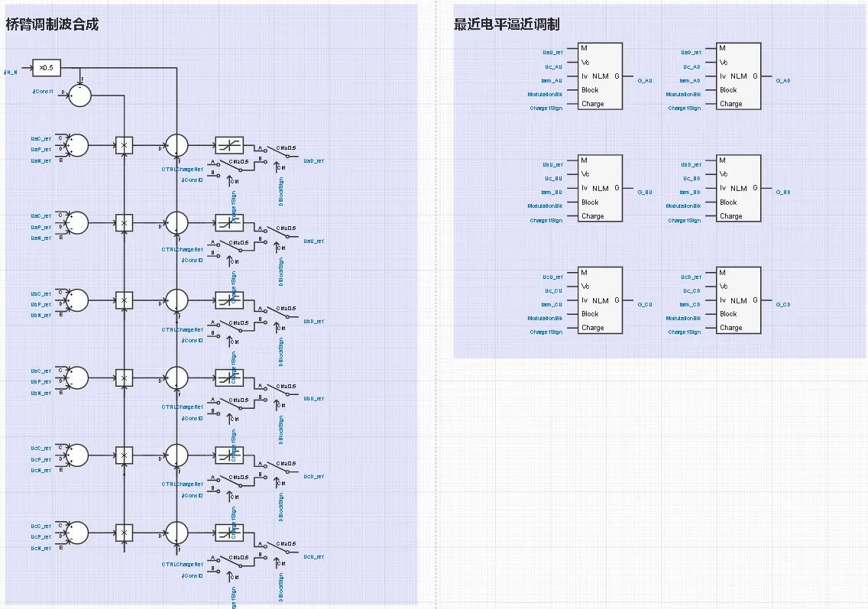Select the G_AU output signal label

click(645, 80)
